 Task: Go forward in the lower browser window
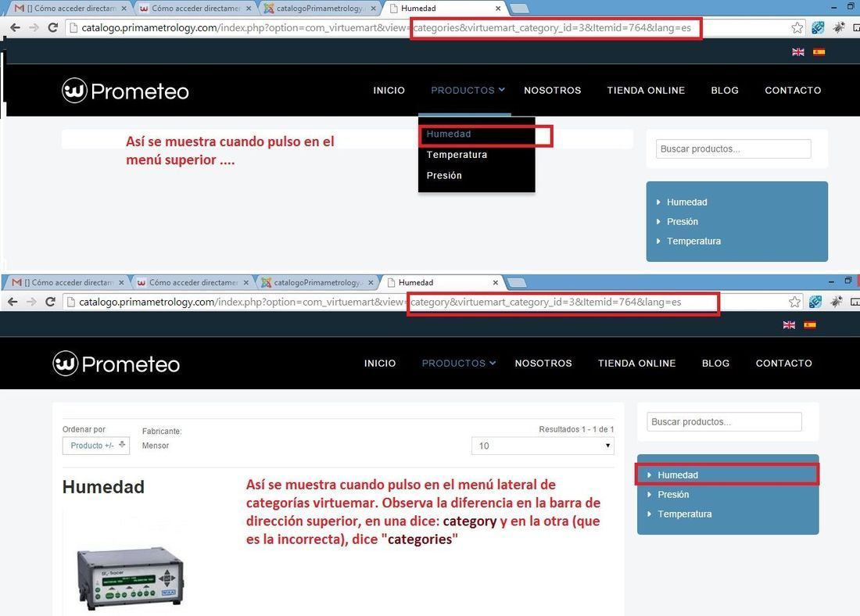(32, 302)
